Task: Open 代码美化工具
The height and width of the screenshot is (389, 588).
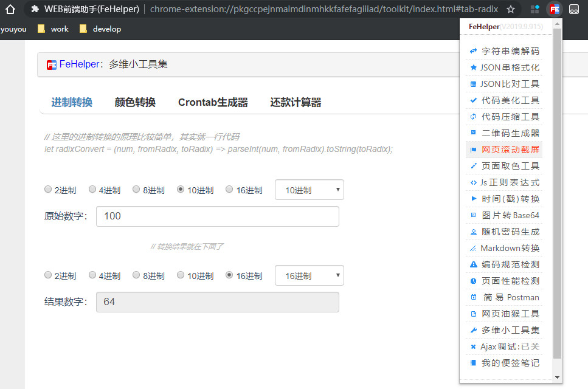Action: (504, 100)
